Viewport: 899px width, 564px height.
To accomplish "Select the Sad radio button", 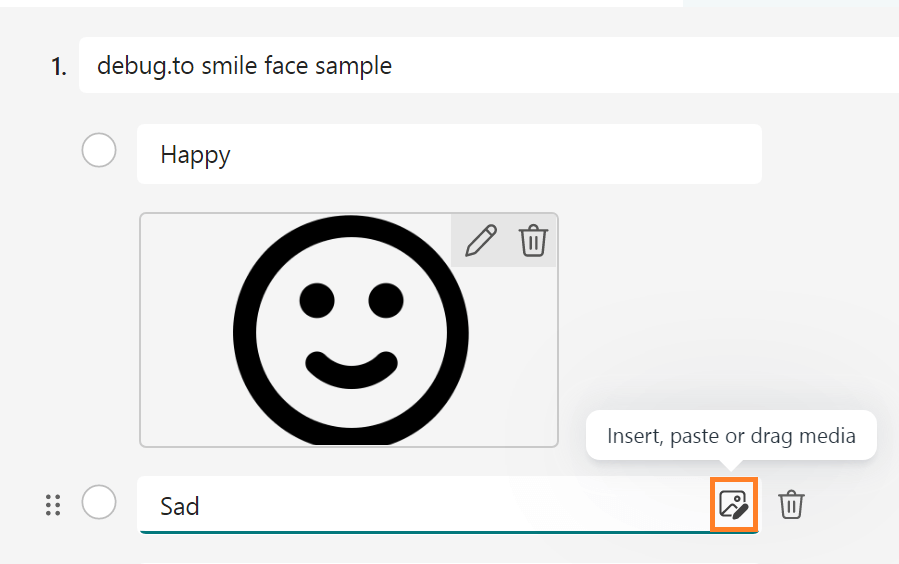I will (x=99, y=502).
